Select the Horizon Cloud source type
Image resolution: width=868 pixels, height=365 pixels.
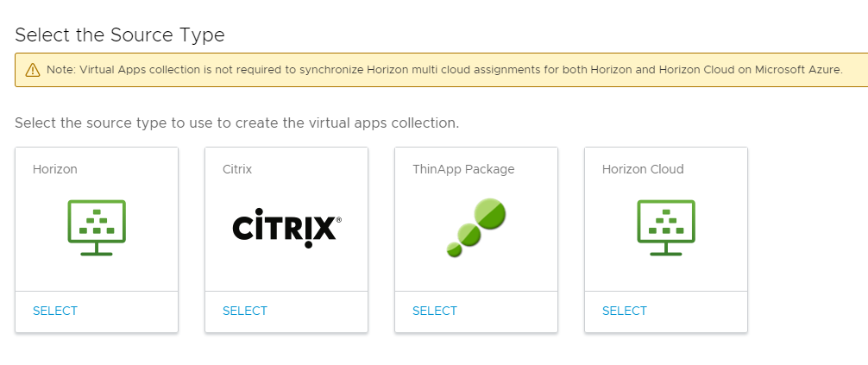(x=625, y=311)
